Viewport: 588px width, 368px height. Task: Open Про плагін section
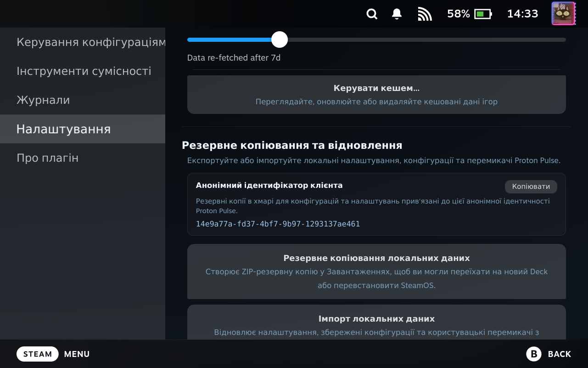tap(83, 158)
